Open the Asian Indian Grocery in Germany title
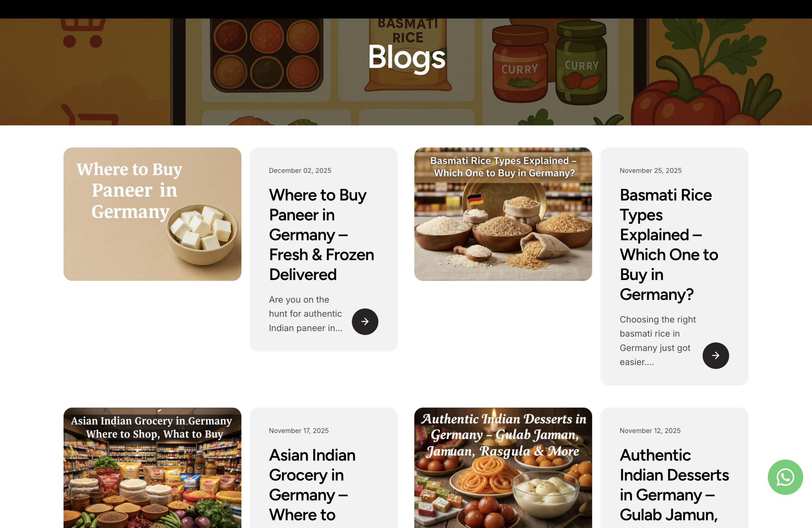 click(x=312, y=484)
